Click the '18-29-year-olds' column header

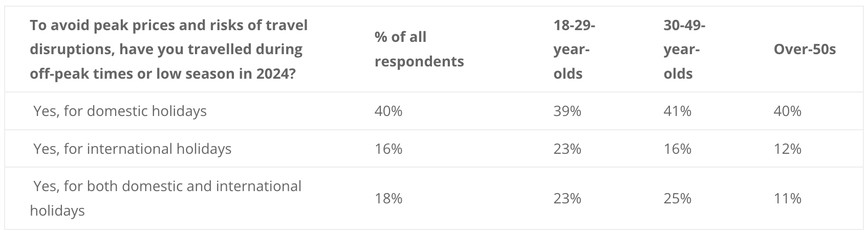[574, 49]
